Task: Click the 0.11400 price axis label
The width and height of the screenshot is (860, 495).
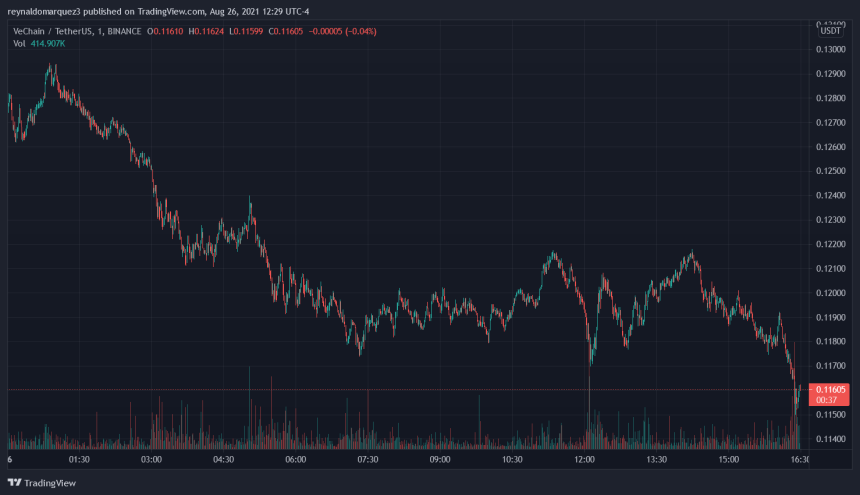Action: point(830,439)
